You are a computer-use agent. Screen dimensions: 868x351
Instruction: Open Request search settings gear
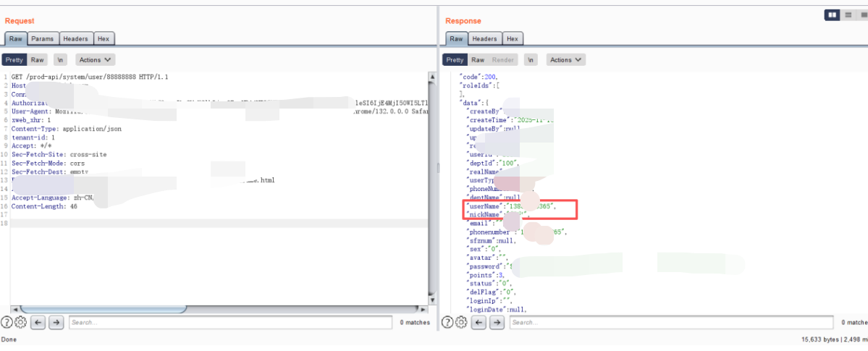pos(20,322)
